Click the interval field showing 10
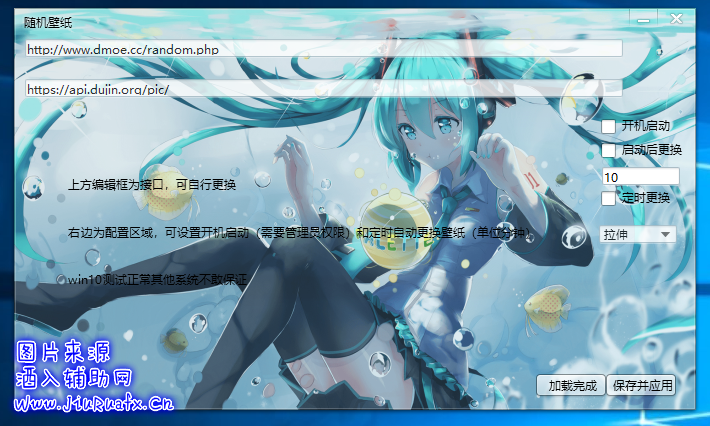This screenshot has width=710, height=426. click(640, 177)
